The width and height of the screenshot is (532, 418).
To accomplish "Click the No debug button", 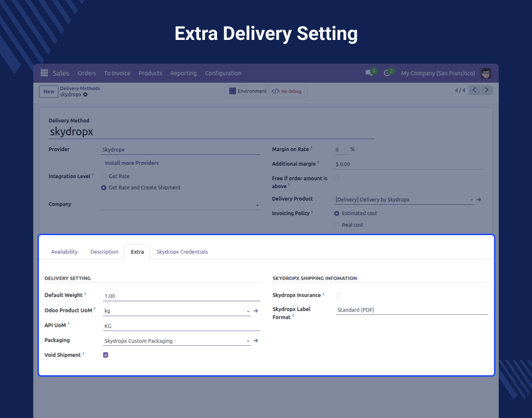I will (x=288, y=91).
